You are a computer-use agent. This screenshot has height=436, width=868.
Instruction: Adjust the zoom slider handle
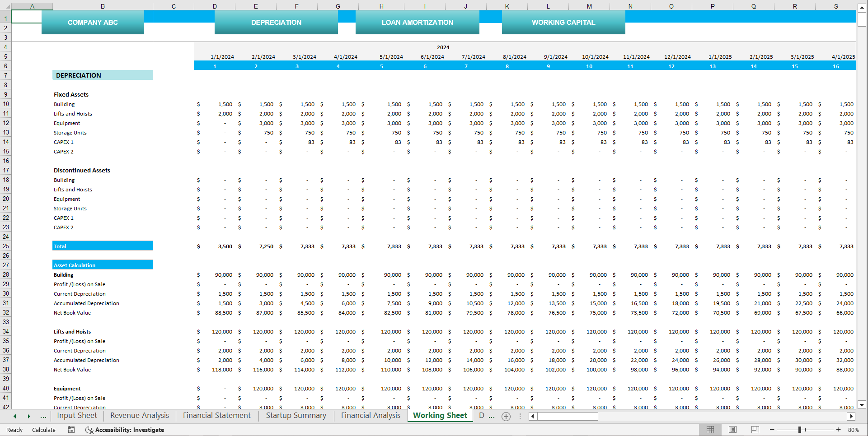pyautogui.click(x=801, y=430)
